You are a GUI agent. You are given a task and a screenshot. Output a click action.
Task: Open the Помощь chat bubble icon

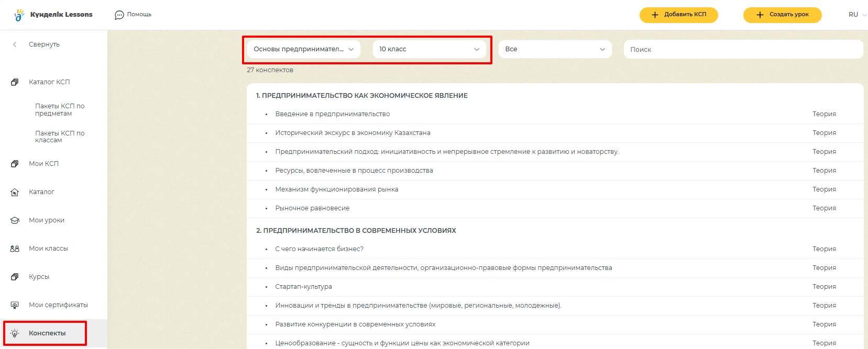[119, 15]
